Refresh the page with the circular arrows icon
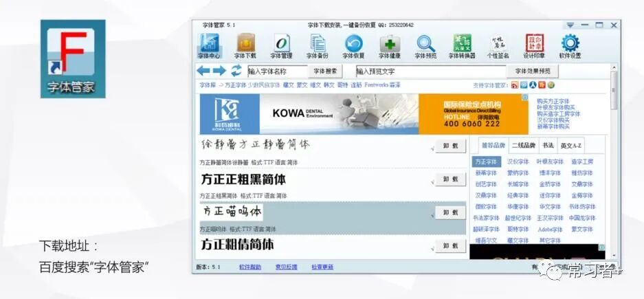This screenshot has height=299, width=644. point(236,71)
